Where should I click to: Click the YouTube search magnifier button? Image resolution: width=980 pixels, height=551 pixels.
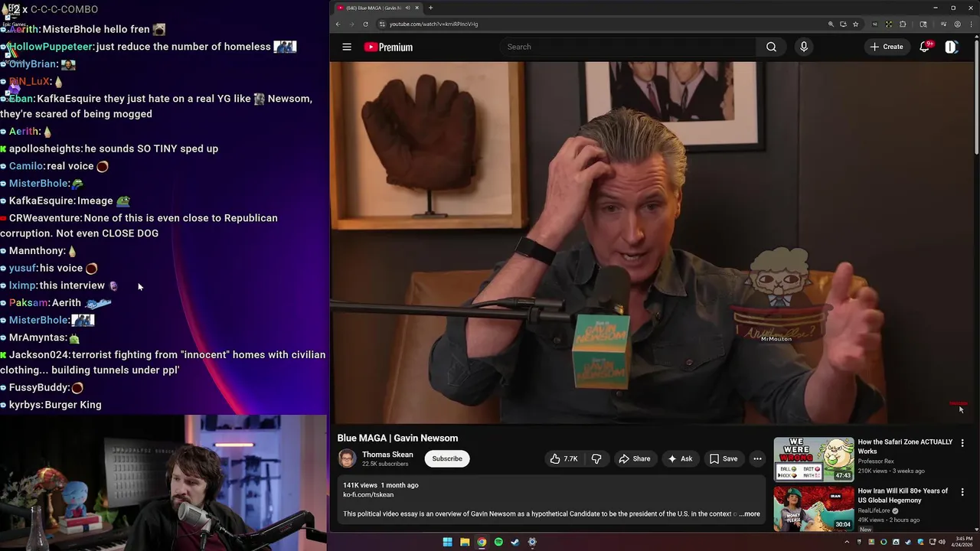coord(771,47)
